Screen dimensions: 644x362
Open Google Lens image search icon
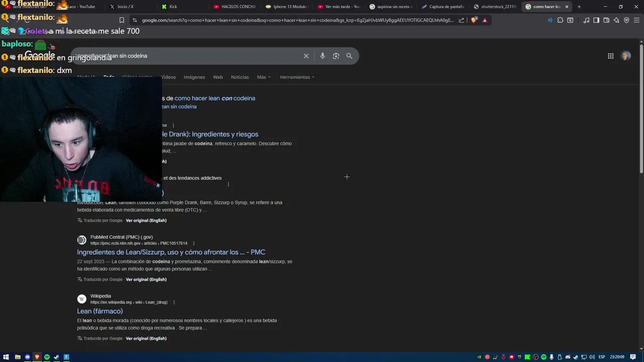(336, 56)
